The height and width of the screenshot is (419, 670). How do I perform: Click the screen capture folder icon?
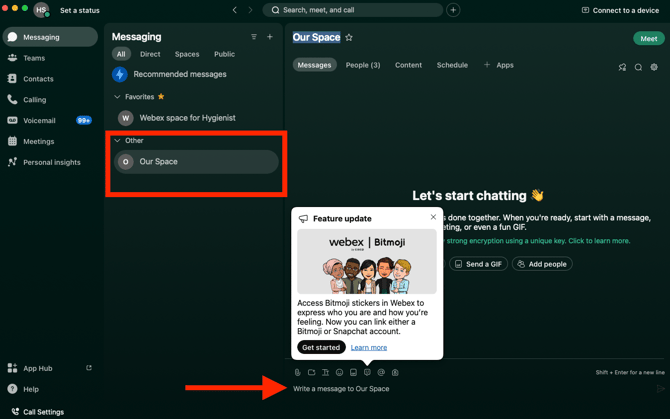coord(311,372)
